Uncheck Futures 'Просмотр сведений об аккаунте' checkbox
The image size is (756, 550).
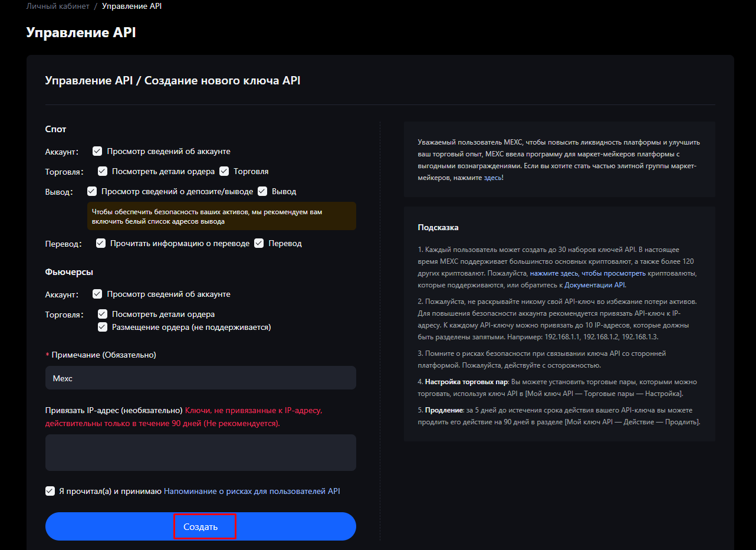97,294
